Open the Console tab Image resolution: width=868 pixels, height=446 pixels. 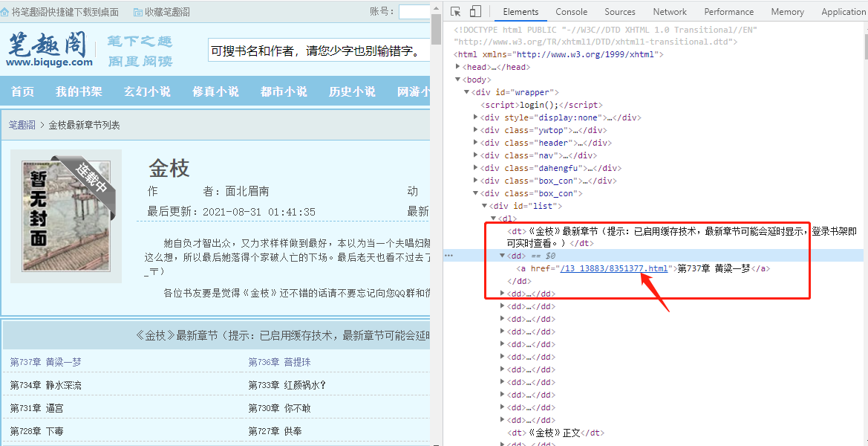point(571,12)
